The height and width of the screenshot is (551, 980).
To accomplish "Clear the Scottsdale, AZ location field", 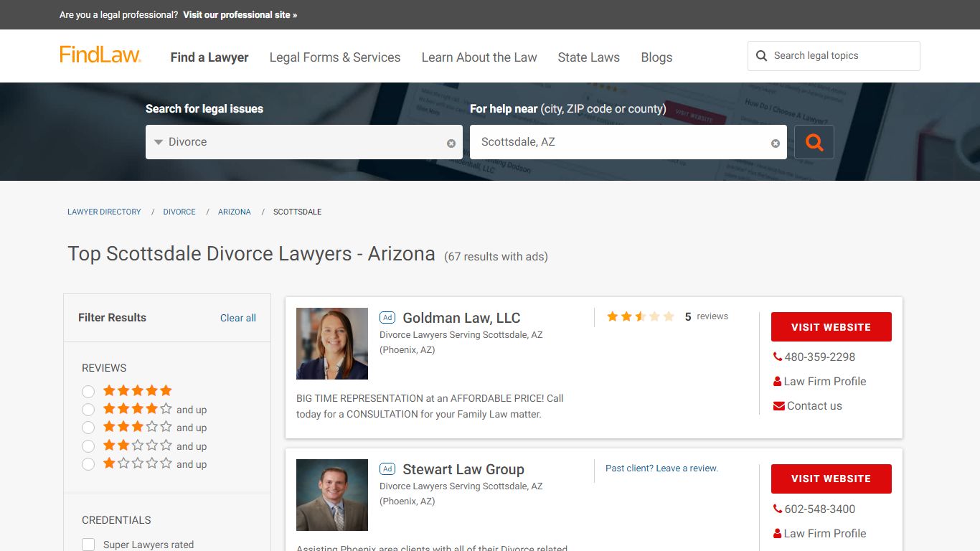I will 776,143.
